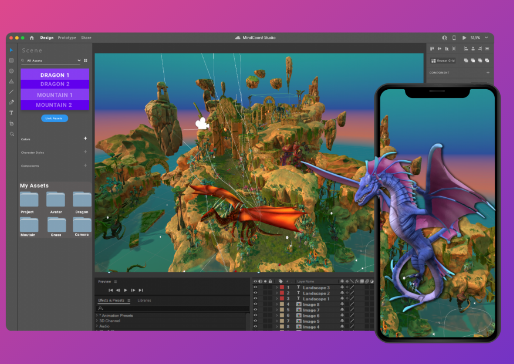514x364 pixels.
Task: Click the Home icon in title bar
Action: (32, 38)
